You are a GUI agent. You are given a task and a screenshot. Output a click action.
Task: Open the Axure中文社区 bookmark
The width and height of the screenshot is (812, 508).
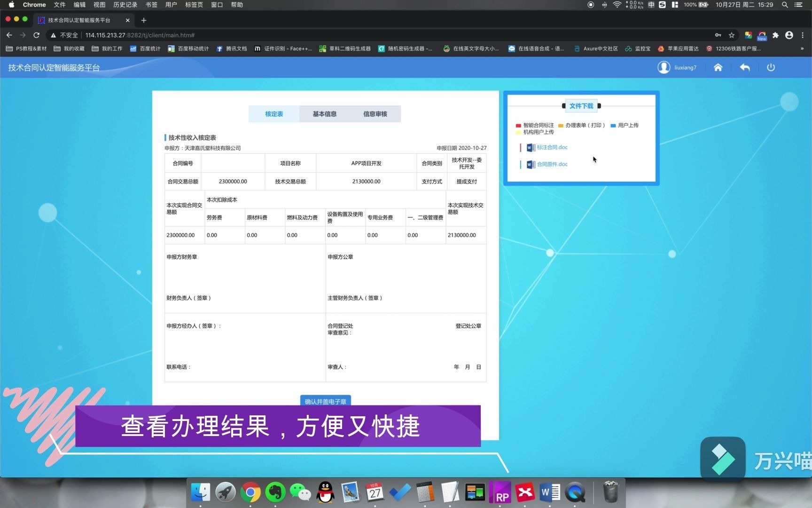(x=595, y=49)
